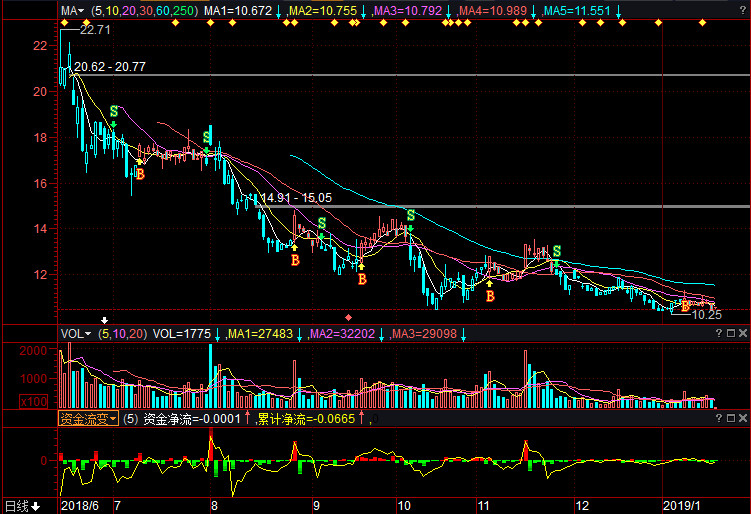Image resolution: width=751 pixels, height=514 pixels.
Task: Expand the 资金流变 indicator selector
Action: click(88, 419)
